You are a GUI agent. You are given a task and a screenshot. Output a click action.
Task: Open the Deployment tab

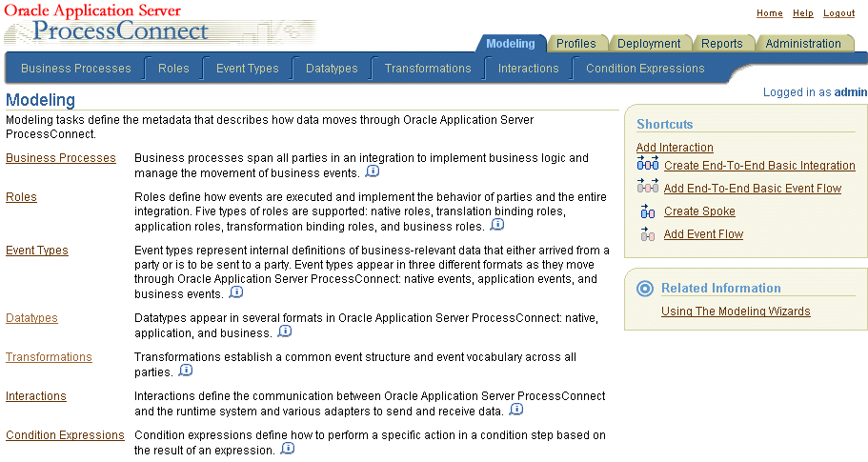tap(649, 43)
